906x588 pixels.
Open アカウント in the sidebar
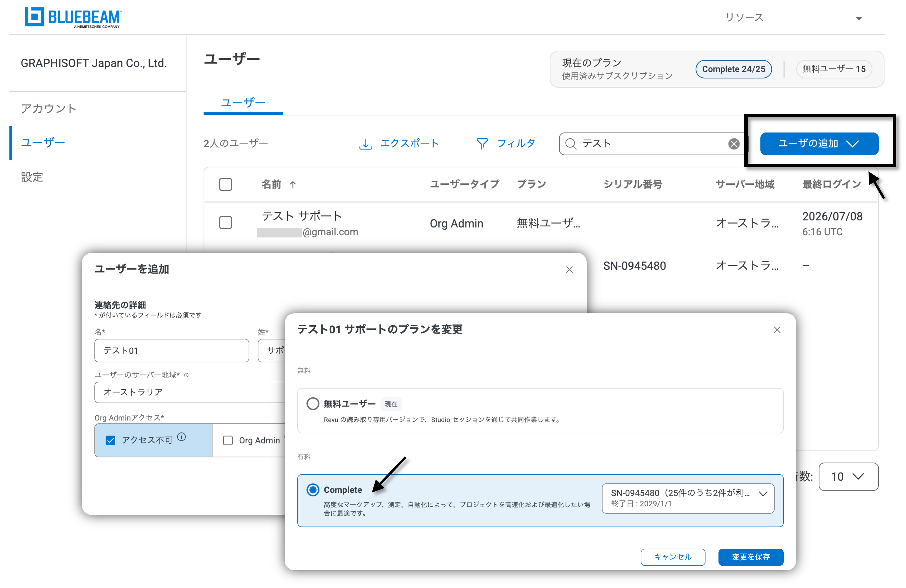(x=49, y=109)
